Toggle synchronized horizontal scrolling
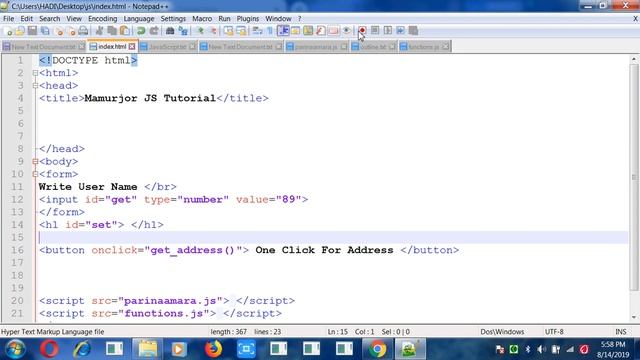Viewport: 640px width, 360px height. coord(241,31)
